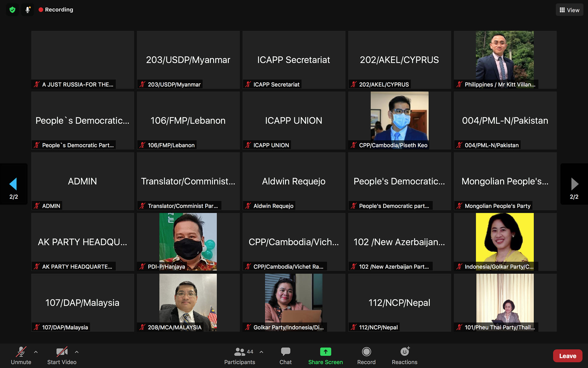Click the muted mic icon on ICAPP Secretariat tile
This screenshot has width=588, height=368.
tap(248, 84)
